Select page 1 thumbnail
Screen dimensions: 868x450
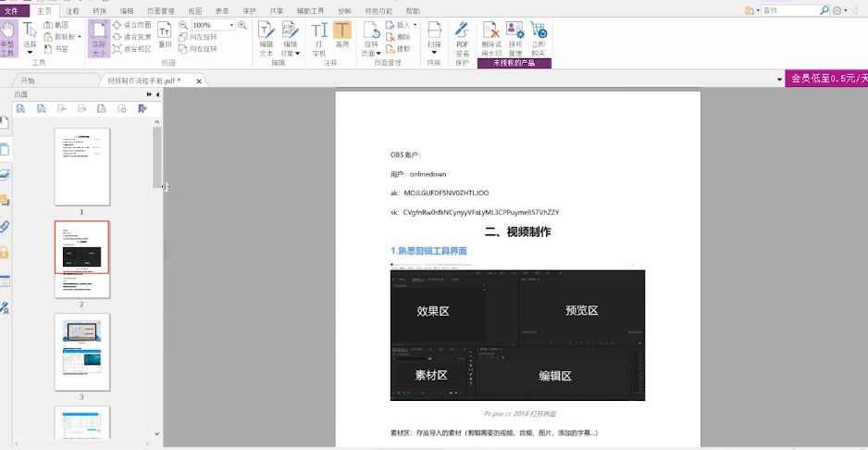(x=82, y=167)
